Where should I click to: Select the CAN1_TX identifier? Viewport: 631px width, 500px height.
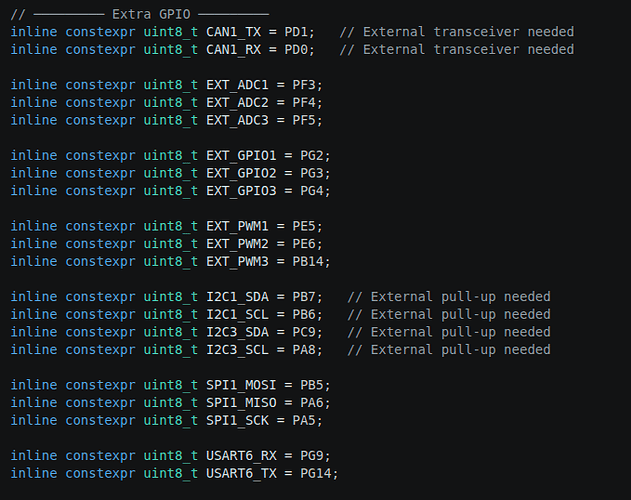click(233, 32)
